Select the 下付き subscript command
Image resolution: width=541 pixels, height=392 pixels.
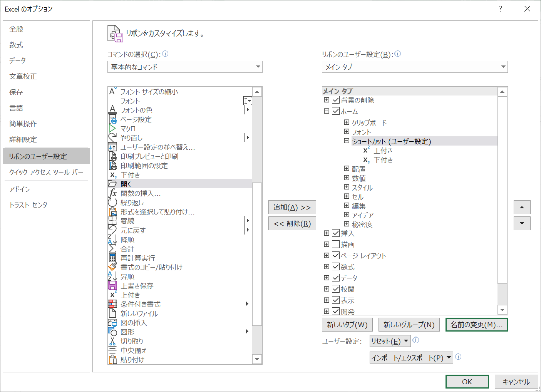pyautogui.click(x=130, y=174)
